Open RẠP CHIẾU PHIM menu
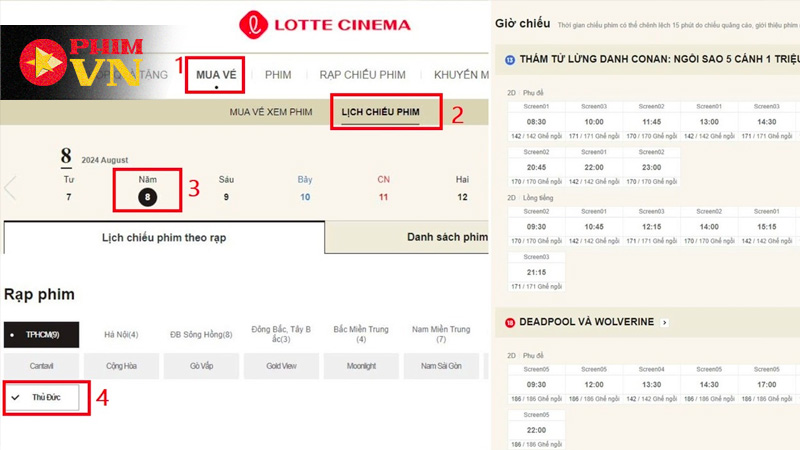Image resolution: width=800 pixels, height=450 pixels. coord(362,75)
